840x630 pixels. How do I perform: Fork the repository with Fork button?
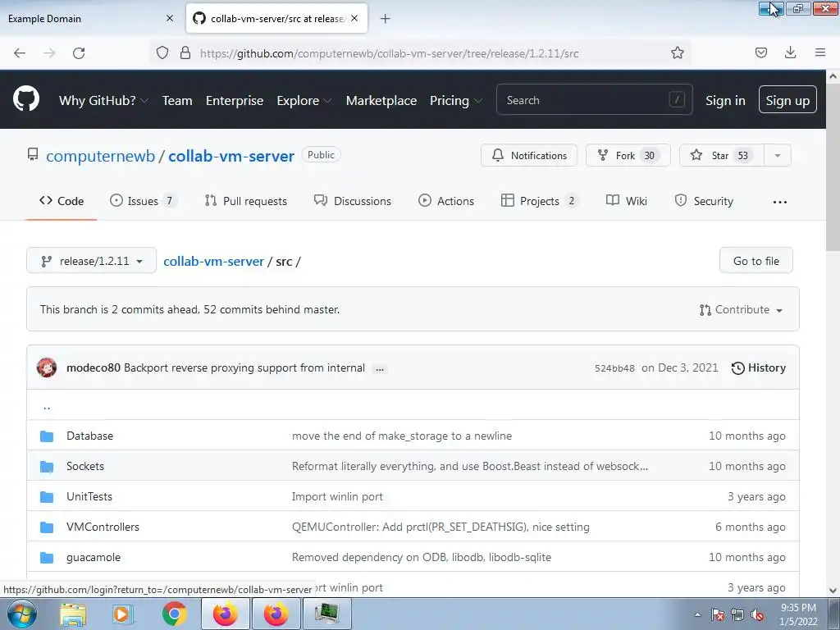point(628,155)
